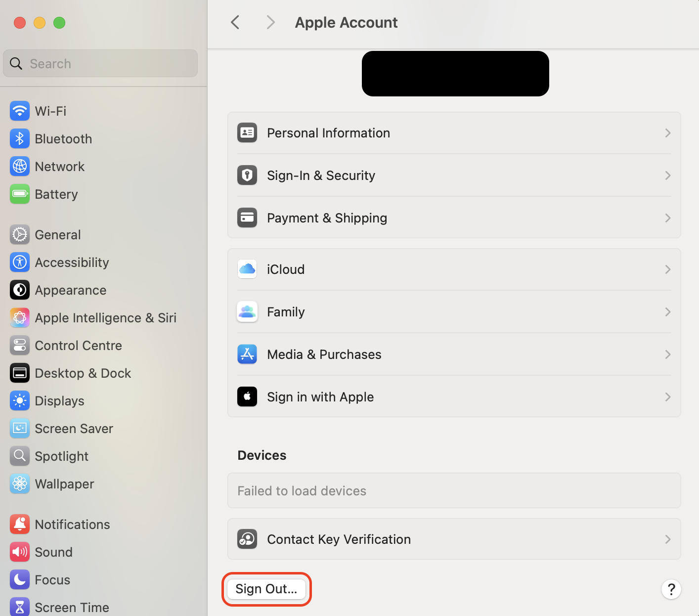
Task: Click the search magnifier icon
Action: point(16,64)
